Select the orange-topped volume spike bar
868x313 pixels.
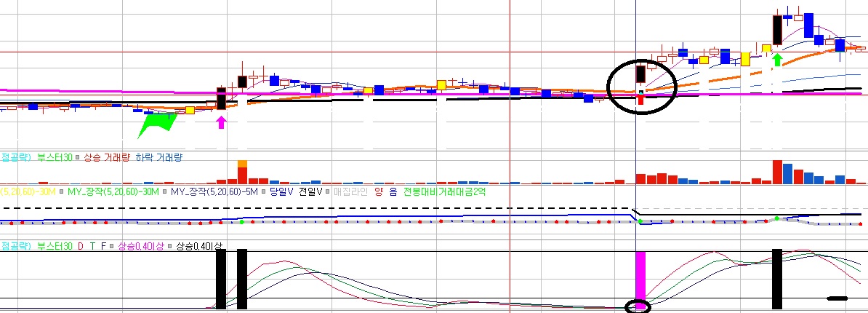coord(242,164)
